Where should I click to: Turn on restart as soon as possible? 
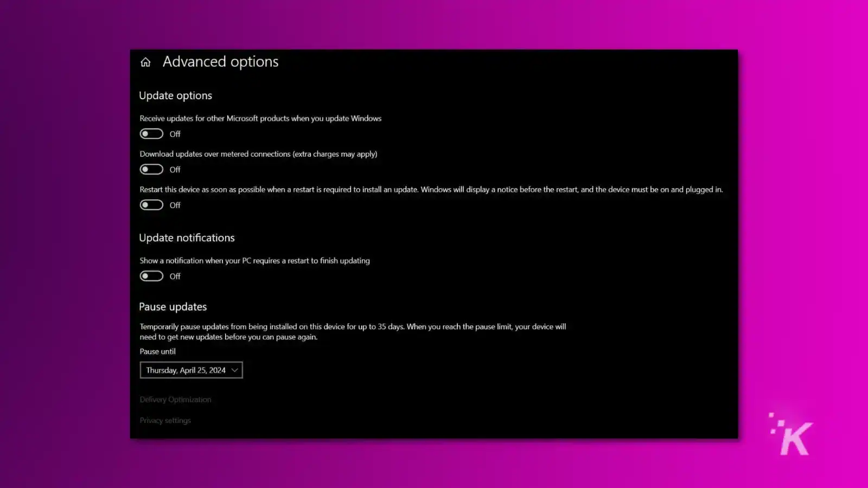[x=151, y=205]
